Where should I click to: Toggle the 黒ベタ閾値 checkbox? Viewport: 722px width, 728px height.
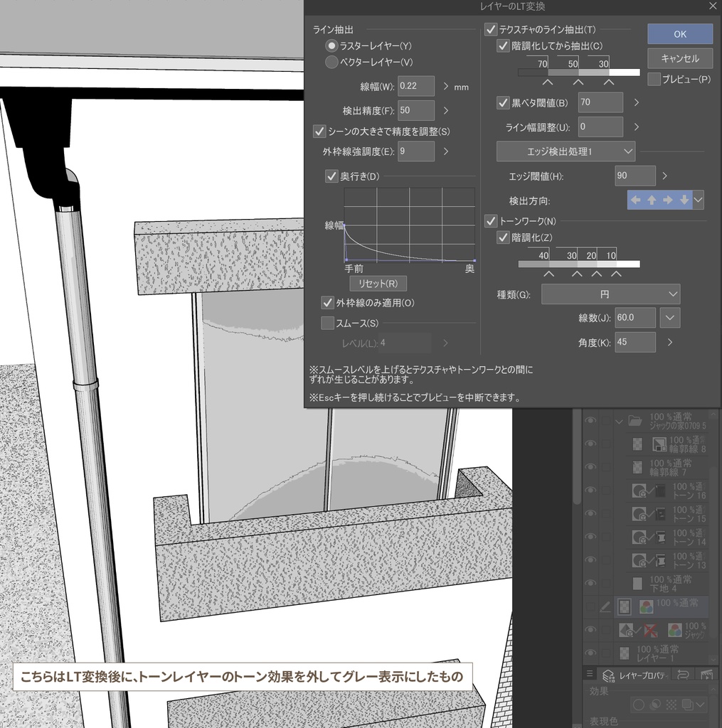pos(503,102)
